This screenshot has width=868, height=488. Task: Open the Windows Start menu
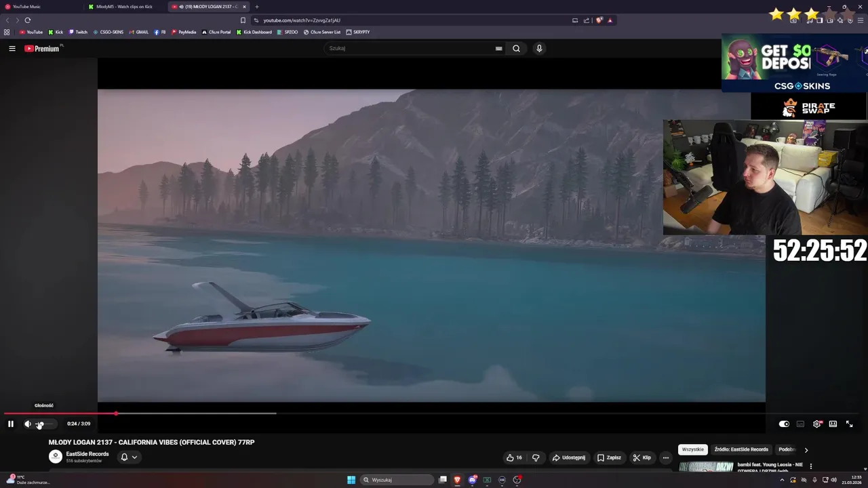click(x=351, y=480)
